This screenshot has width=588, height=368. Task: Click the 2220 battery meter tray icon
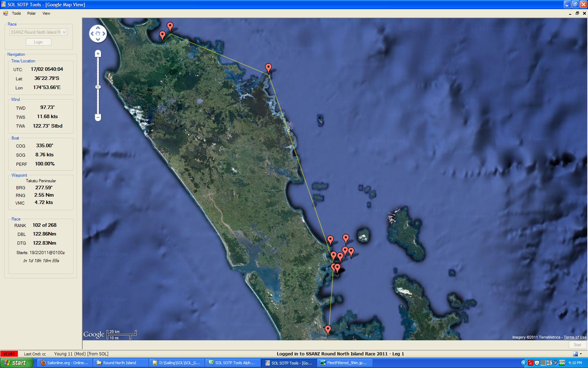pos(562,363)
